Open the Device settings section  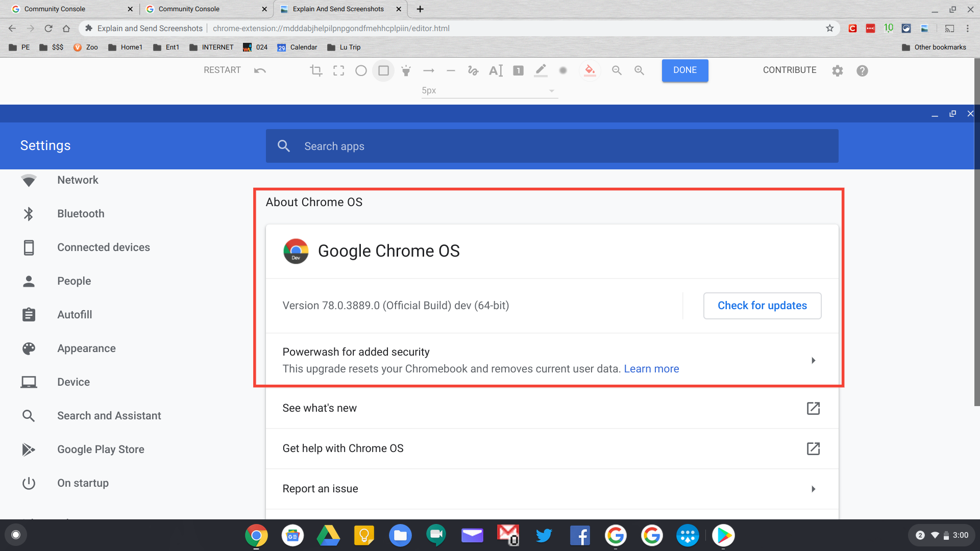pos(73,382)
